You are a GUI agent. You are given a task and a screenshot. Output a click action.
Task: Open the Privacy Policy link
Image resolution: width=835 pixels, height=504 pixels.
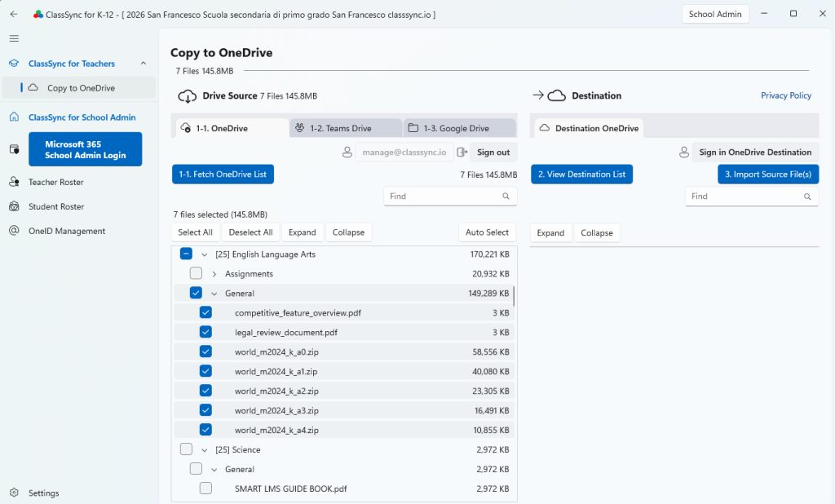(785, 95)
